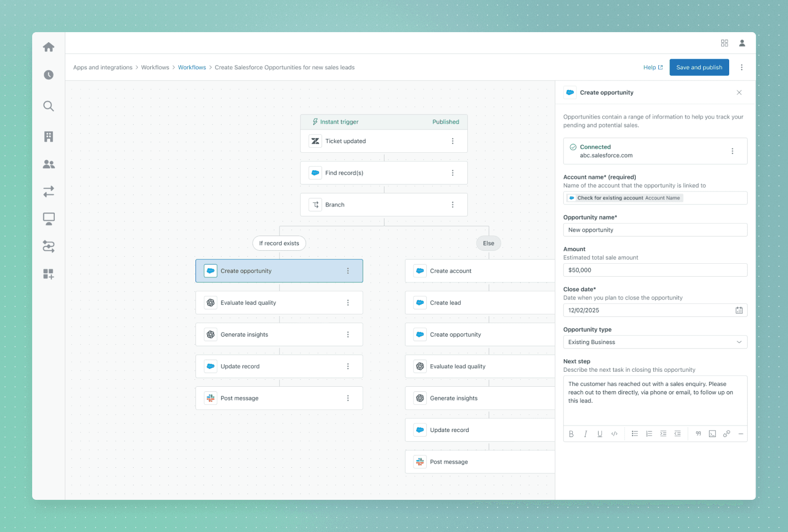Apply bold formatting in Next step editor

[x=571, y=434]
